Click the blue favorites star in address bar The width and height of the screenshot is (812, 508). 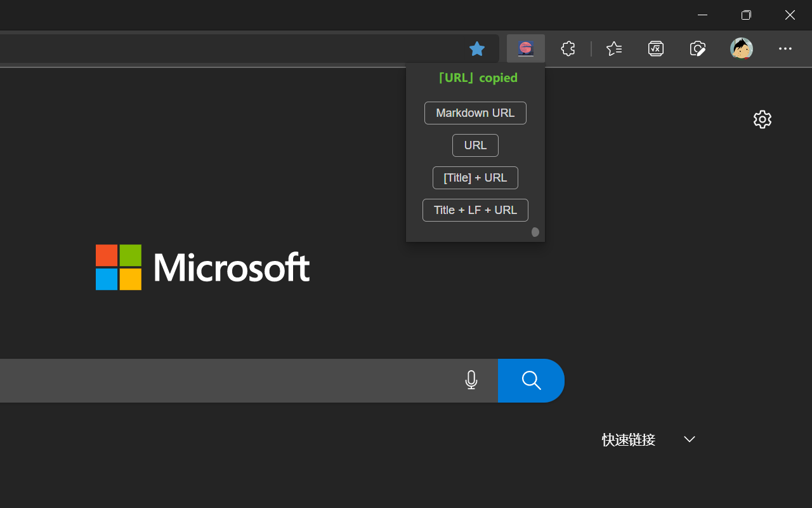point(477,48)
